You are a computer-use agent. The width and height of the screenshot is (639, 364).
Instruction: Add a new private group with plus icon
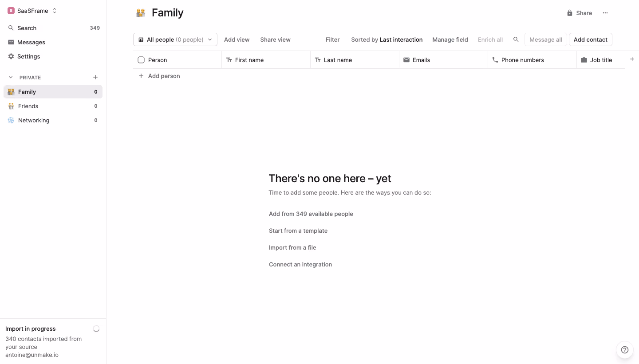pos(95,77)
